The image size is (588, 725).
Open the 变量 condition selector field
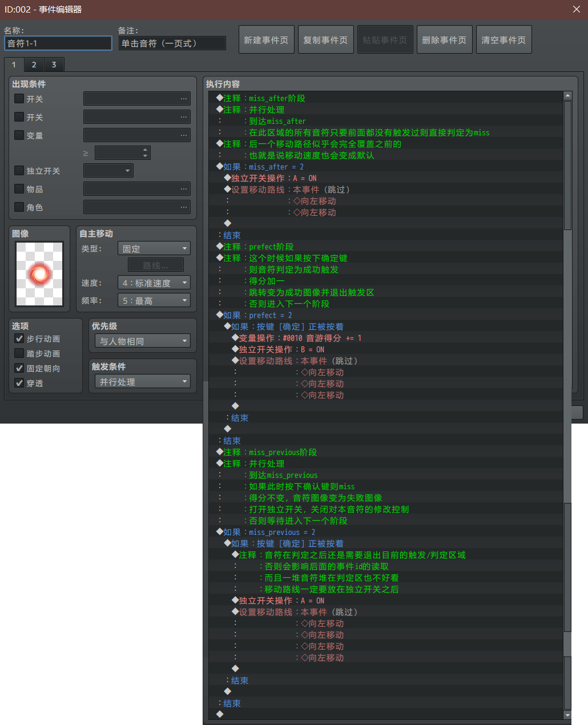click(137, 135)
